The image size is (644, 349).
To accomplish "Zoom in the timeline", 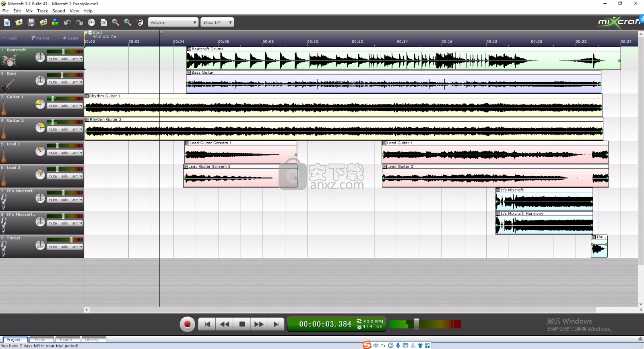I will (x=128, y=23).
